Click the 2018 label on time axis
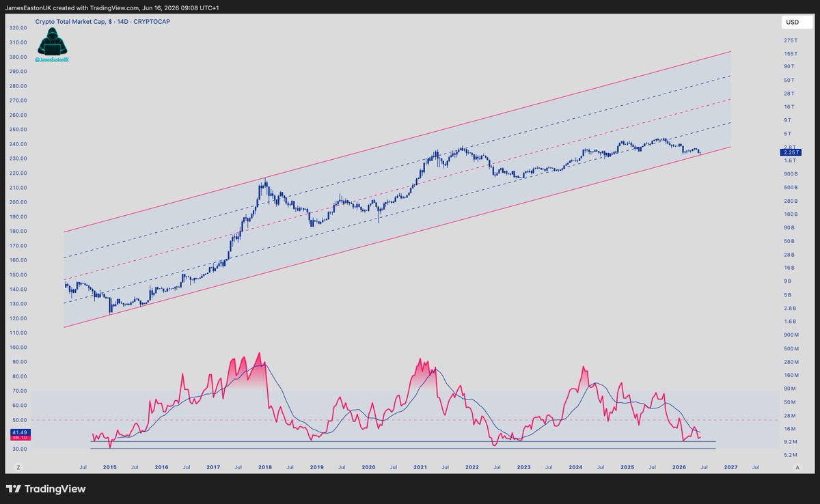This screenshot has width=820, height=504. click(x=265, y=467)
